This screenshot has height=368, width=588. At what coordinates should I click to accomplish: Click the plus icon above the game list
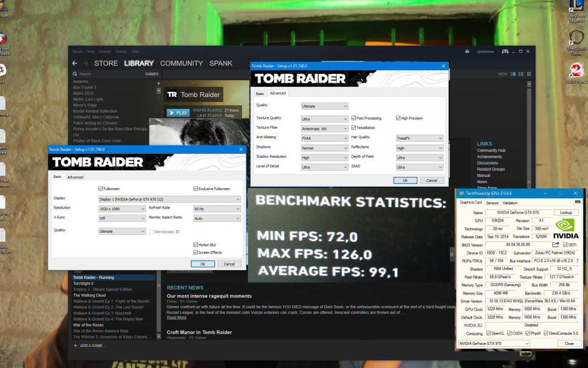(x=158, y=84)
